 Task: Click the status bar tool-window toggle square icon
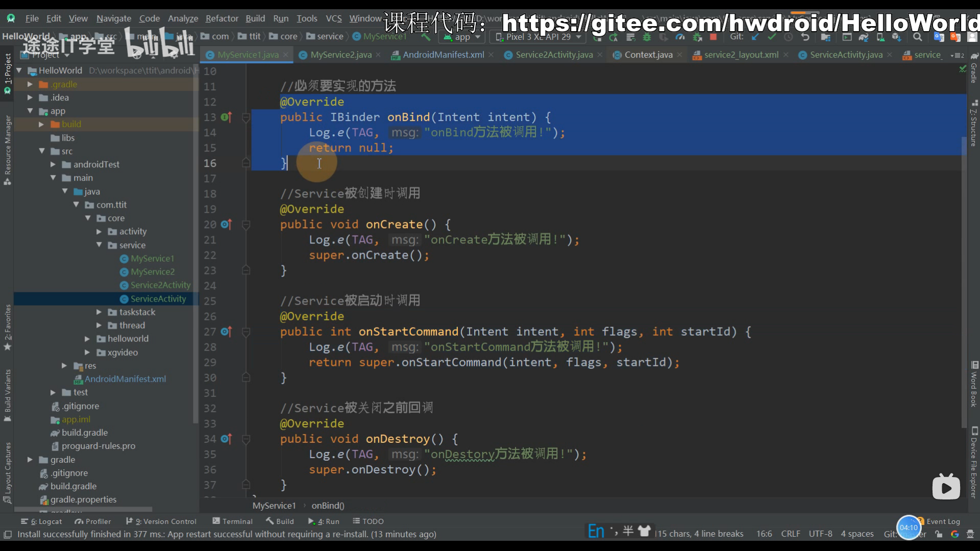(x=8, y=534)
